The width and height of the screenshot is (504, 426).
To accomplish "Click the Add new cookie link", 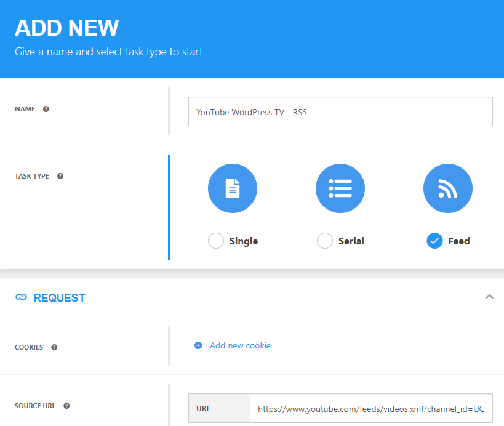I will click(240, 345).
